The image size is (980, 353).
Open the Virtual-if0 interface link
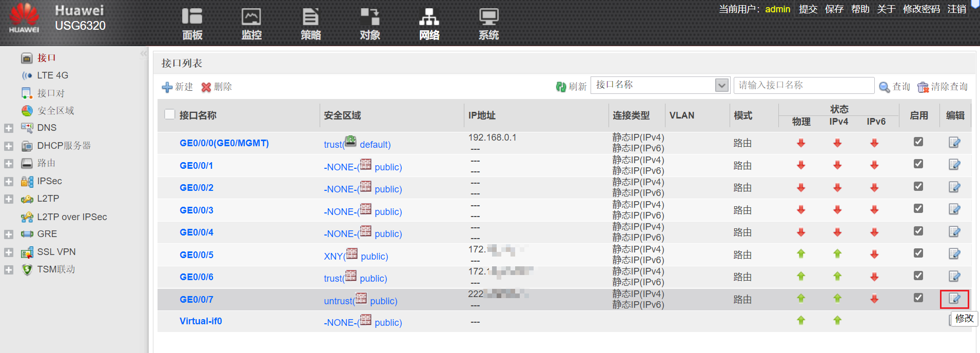point(201,321)
